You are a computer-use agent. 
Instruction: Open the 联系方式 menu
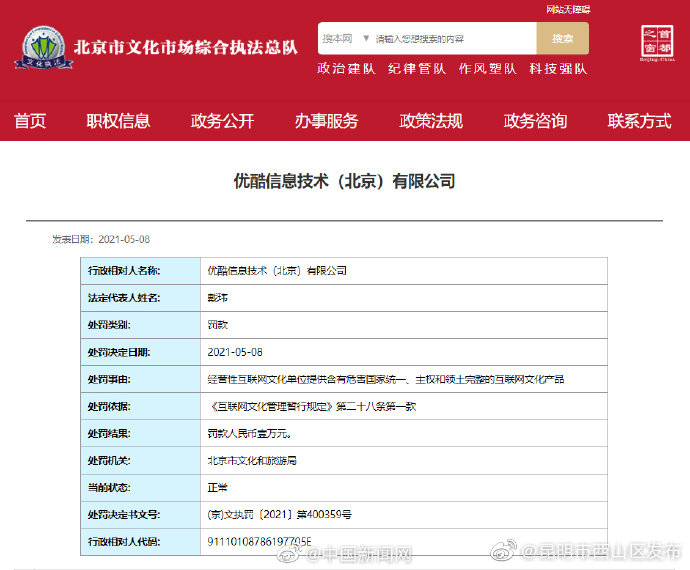640,121
